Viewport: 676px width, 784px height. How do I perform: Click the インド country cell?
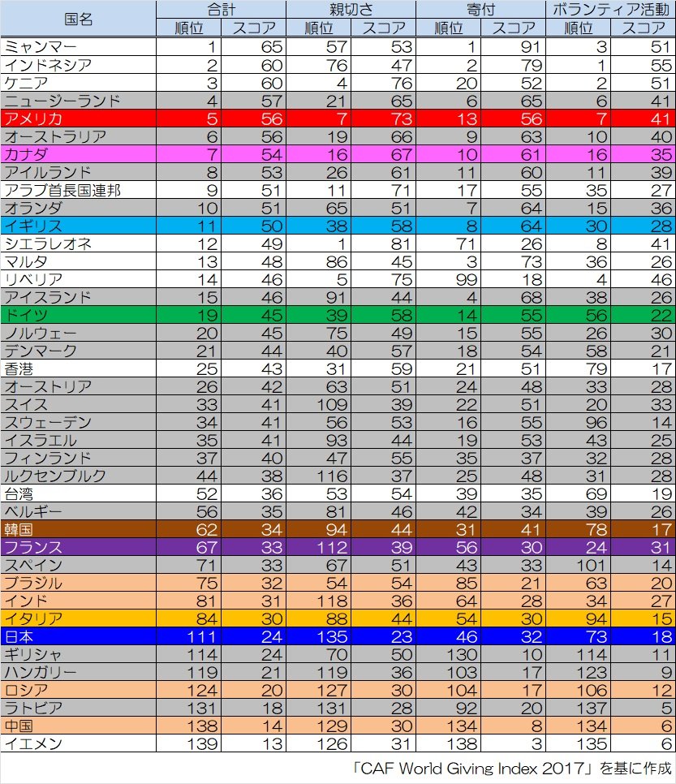[x=78, y=601]
